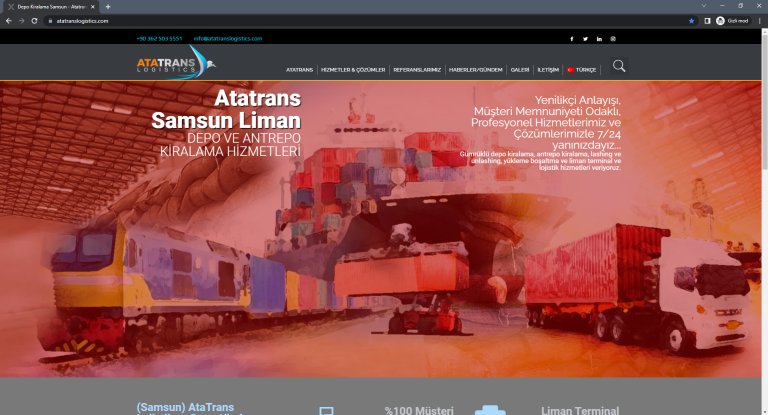Image resolution: width=768 pixels, height=415 pixels.
Task: Close the Depo Kiralama Samsun tab
Action: coord(93,7)
